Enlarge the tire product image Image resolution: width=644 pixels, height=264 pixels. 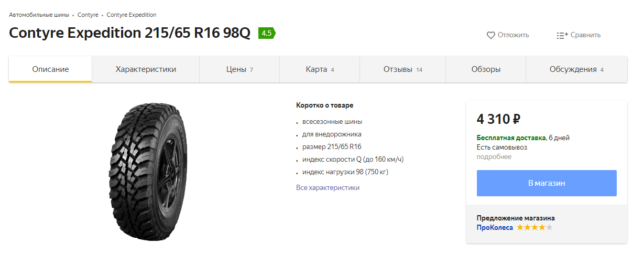coord(147,172)
